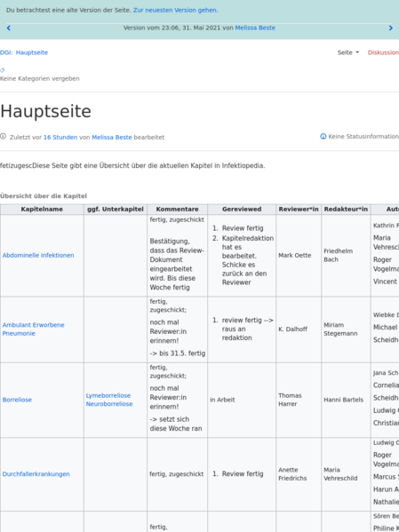Open the Abdominelle Infektionen chapter
The height and width of the screenshot is (532, 399).
point(38,256)
